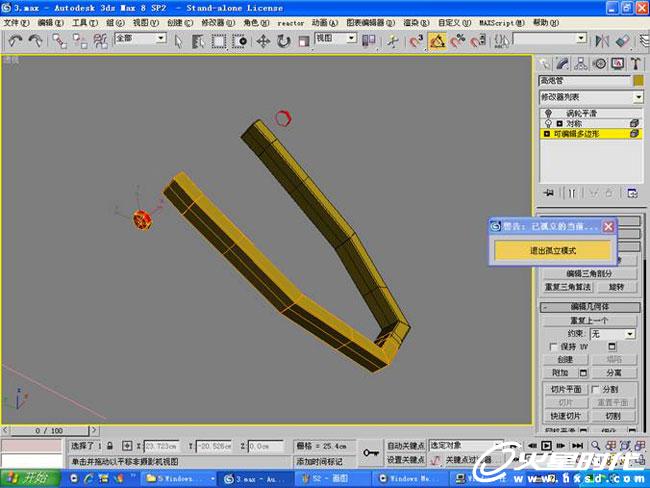
Task: Click the Redo arrow icon
Action: [x=35, y=41]
